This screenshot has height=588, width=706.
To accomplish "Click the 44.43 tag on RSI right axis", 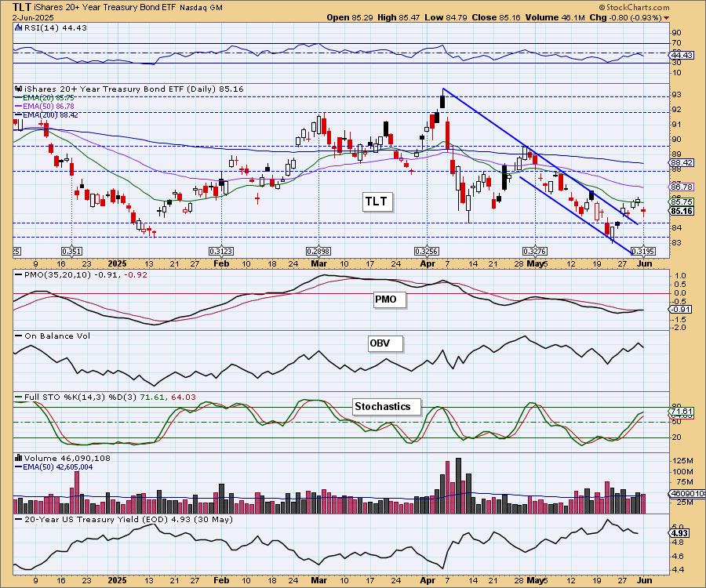I will coord(682,55).
